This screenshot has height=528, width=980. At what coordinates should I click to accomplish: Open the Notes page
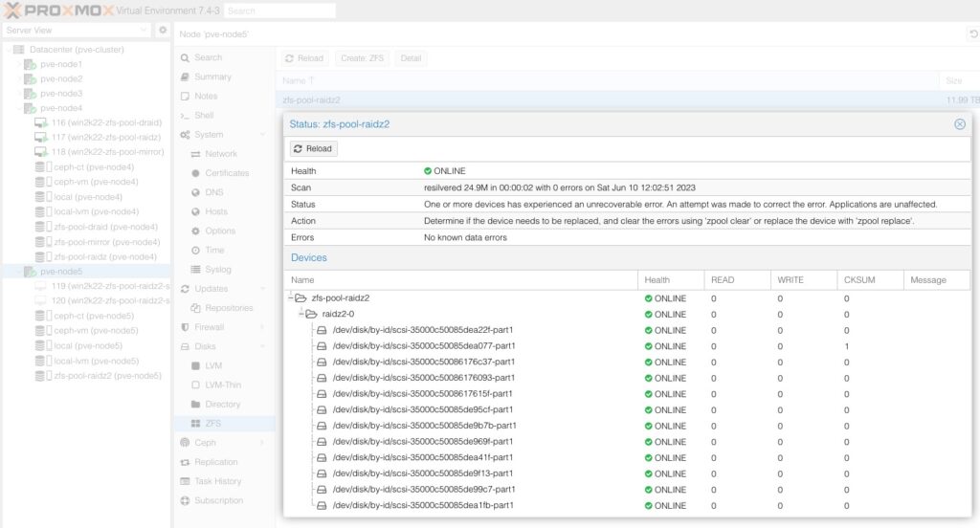click(224, 97)
